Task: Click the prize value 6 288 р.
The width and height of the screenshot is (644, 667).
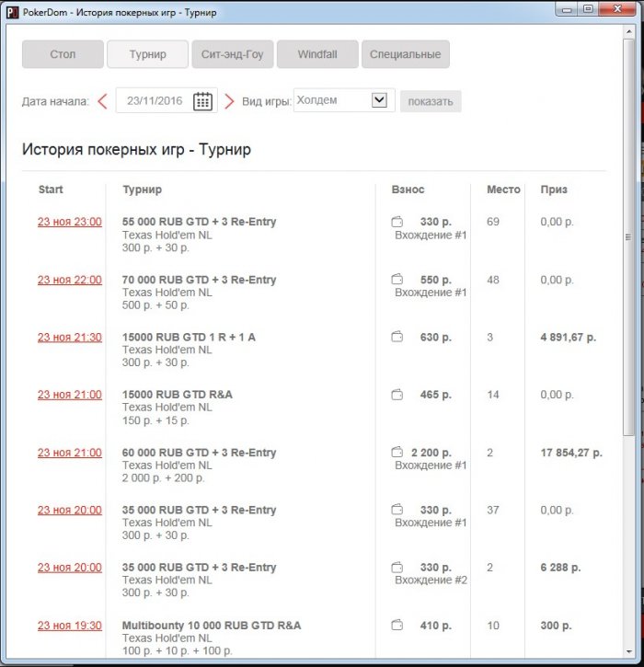Action: (560, 567)
